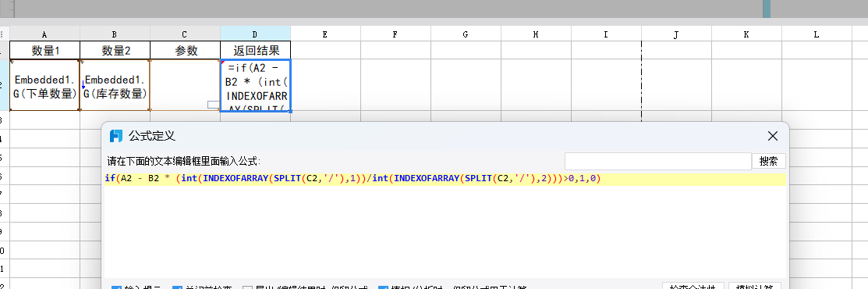Select the formula cell D2

pos(255,85)
